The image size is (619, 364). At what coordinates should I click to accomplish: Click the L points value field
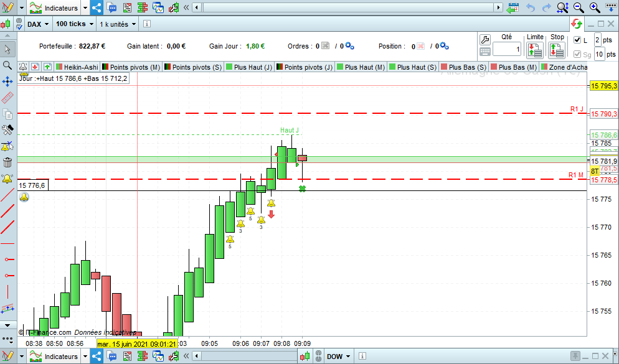[x=597, y=40]
